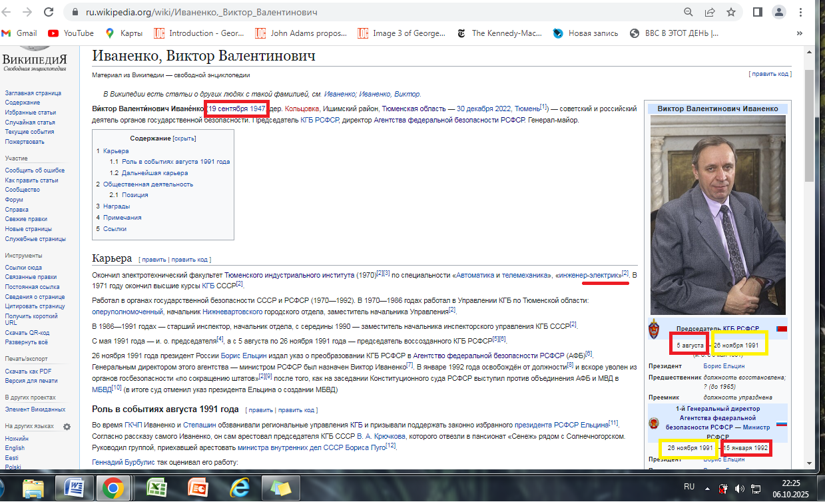825x504 pixels.
Task: Open Microsoft Word from the taskbar
Action: (x=74, y=489)
